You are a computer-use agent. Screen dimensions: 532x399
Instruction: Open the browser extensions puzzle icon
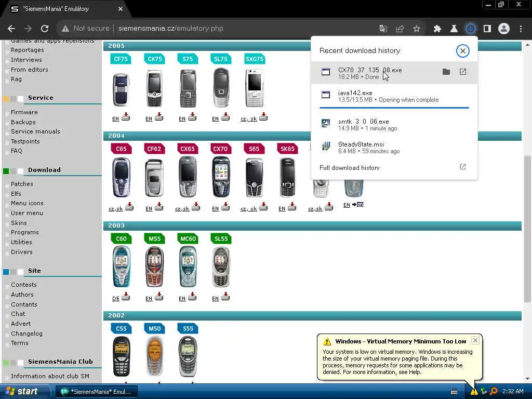(437, 29)
